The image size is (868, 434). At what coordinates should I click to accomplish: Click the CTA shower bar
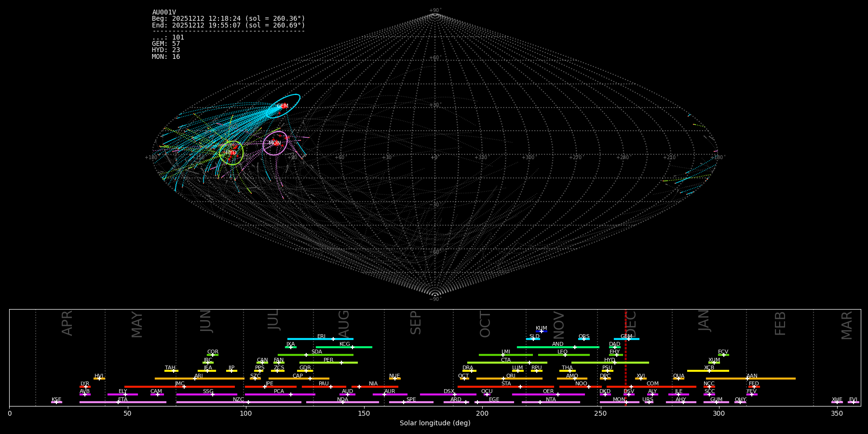point(507,363)
